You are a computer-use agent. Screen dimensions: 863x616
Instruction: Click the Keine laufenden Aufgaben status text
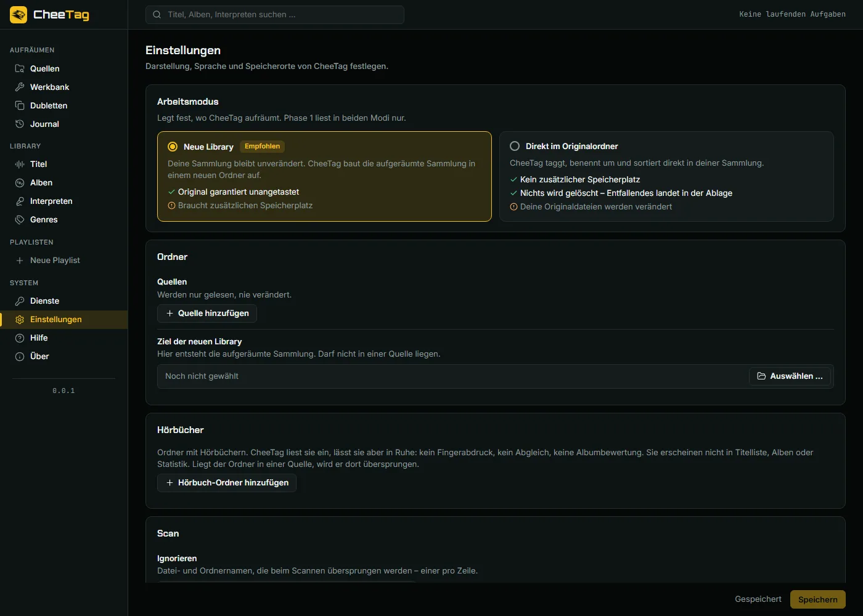[793, 14]
